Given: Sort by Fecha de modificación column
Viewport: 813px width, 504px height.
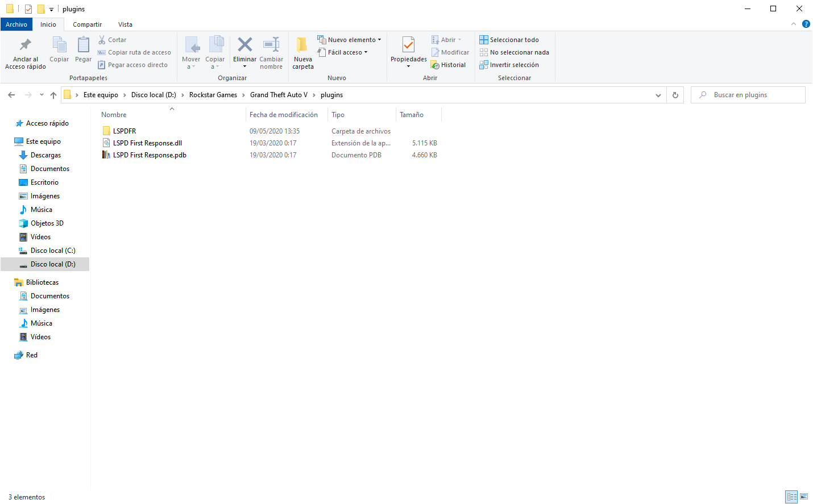Looking at the screenshot, I should click(284, 115).
